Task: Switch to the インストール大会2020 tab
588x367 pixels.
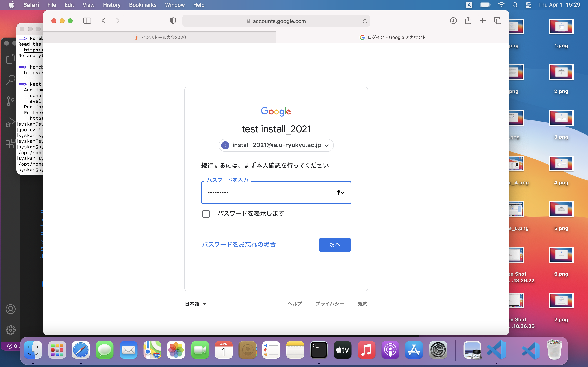Action: [160, 37]
